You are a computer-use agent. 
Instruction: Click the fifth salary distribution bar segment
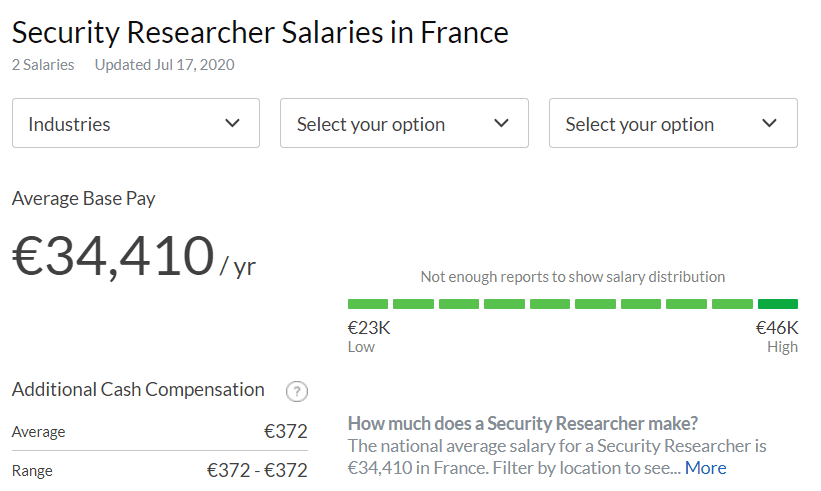pyautogui.click(x=550, y=304)
